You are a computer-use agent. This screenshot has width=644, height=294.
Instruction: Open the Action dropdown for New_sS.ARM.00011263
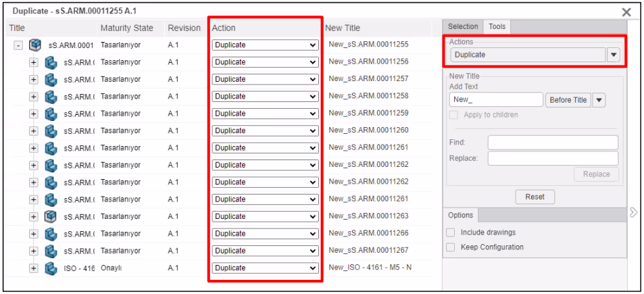(x=266, y=216)
